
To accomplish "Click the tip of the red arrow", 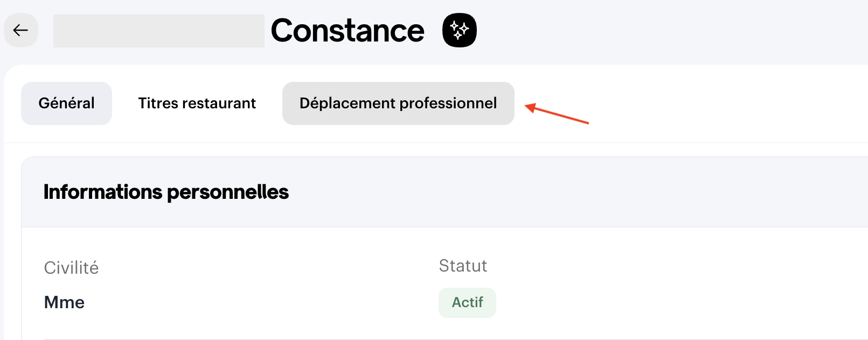I will tap(527, 106).
